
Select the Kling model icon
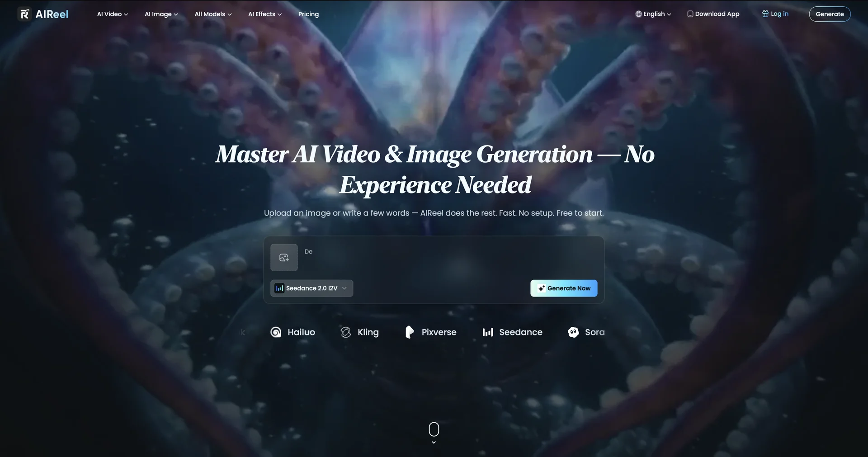[x=346, y=332]
